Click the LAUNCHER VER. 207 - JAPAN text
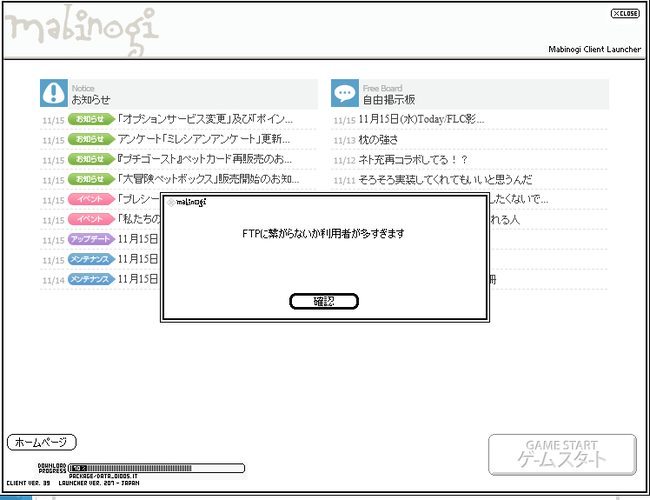This screenshot has height=500, width=650. pyautogui.click(x=99, y=483)
